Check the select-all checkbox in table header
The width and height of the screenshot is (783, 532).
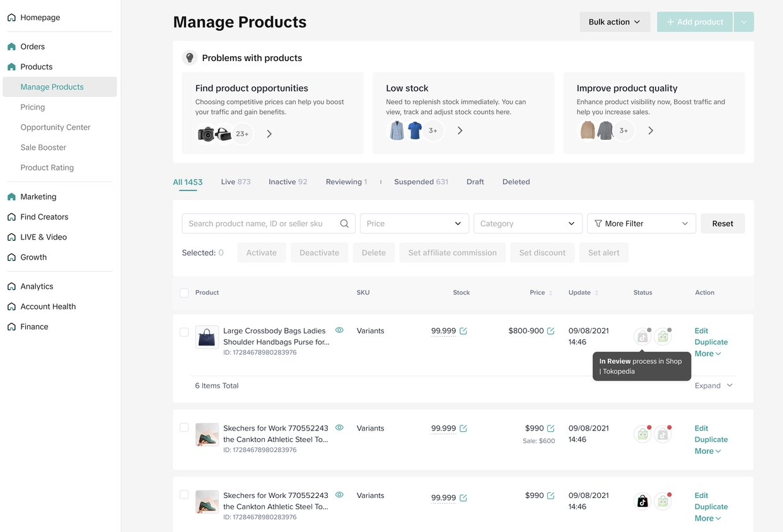184,293
